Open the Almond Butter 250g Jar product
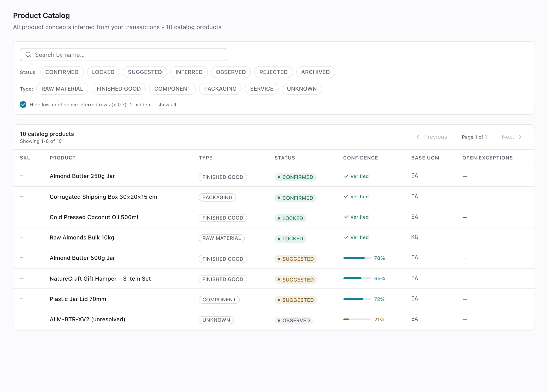The image size is (548, 392). [x=82, y=176]
